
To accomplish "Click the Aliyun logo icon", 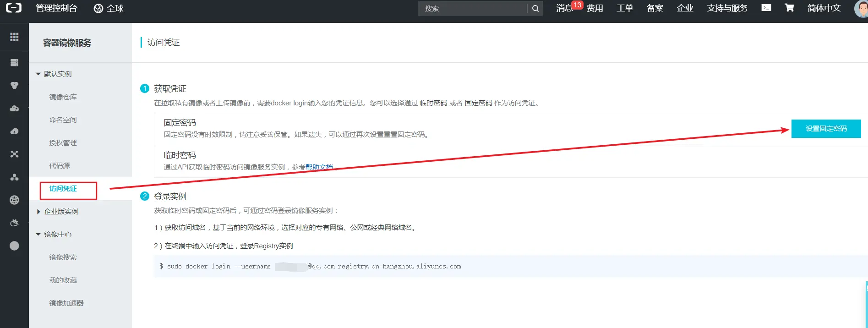I will click(x=14, y=8).
